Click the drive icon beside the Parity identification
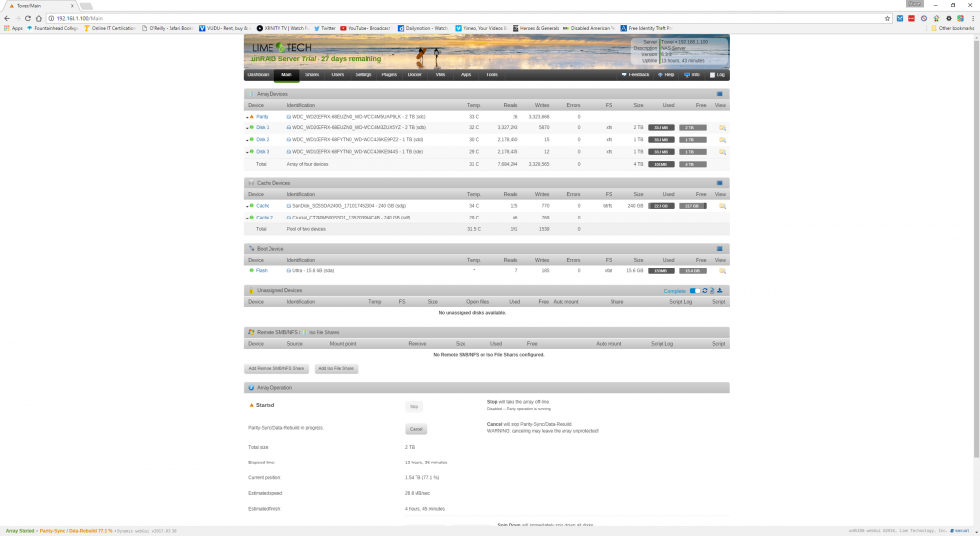 pos(289,117)
